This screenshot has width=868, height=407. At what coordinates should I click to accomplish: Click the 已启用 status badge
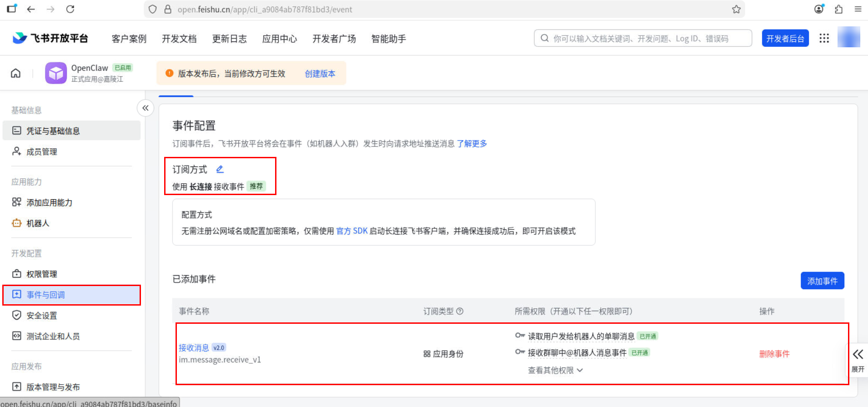pos(123,68)
